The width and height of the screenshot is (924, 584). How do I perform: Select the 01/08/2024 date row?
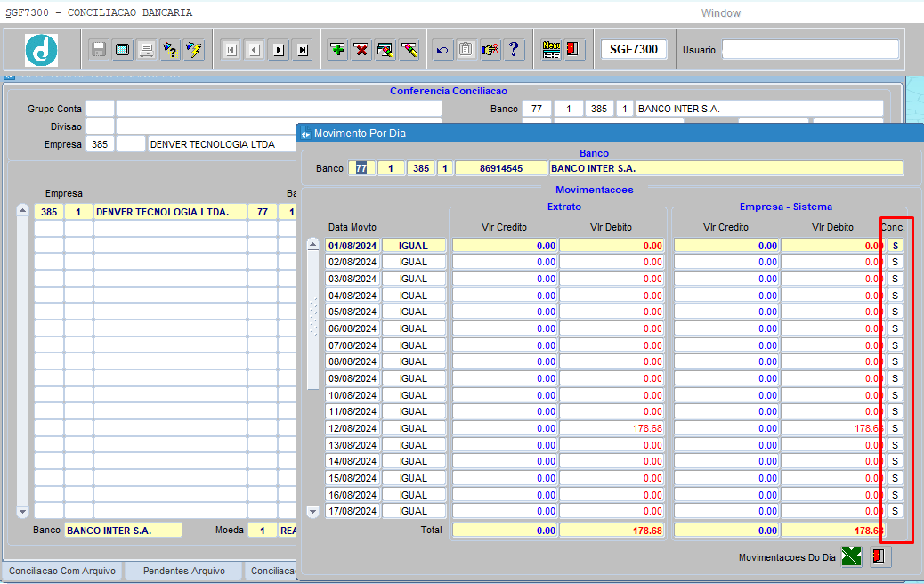point(353,246)
